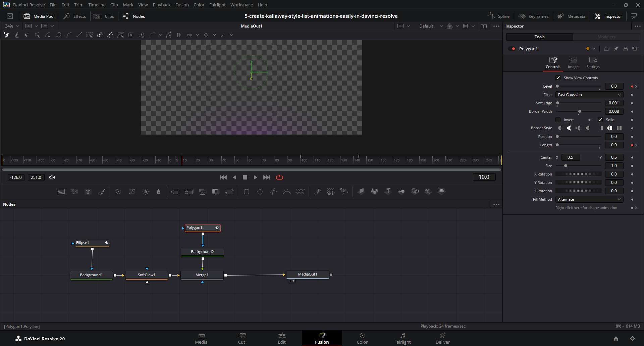Select the Text tool in Fusion toolbar
644x346 pixels.
(x=88, y=192)
